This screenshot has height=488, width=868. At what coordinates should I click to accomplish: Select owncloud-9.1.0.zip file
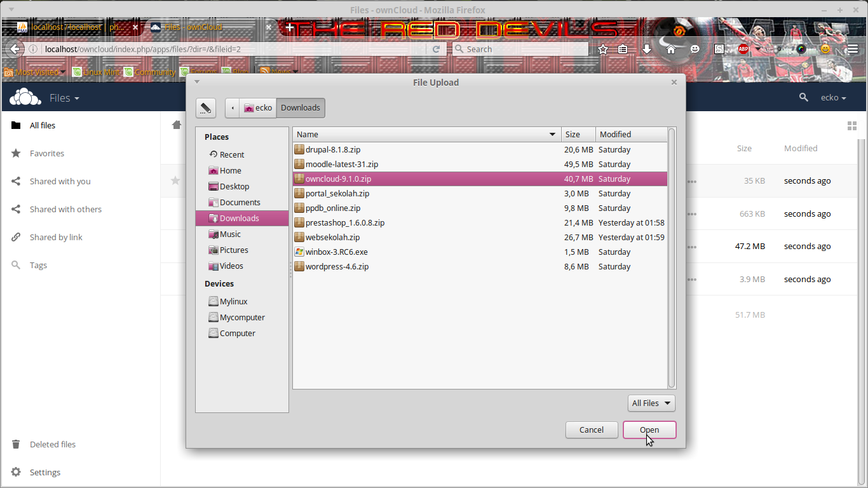click(480, 179)
